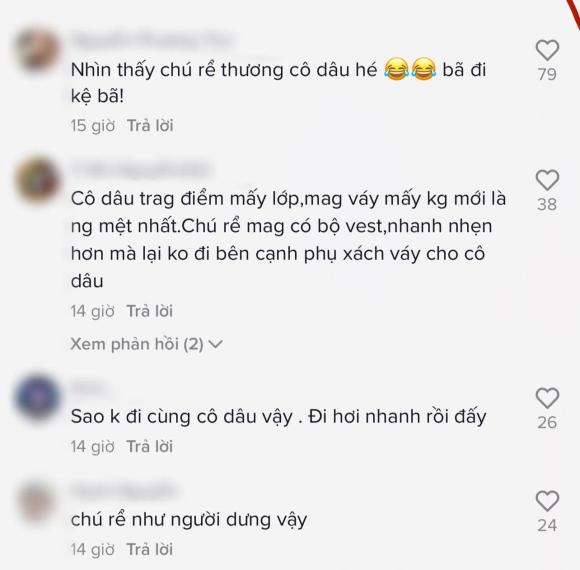Reply to the "Nhìn thấy chú rể" comment
580x570 pixels.
(150, 126)
